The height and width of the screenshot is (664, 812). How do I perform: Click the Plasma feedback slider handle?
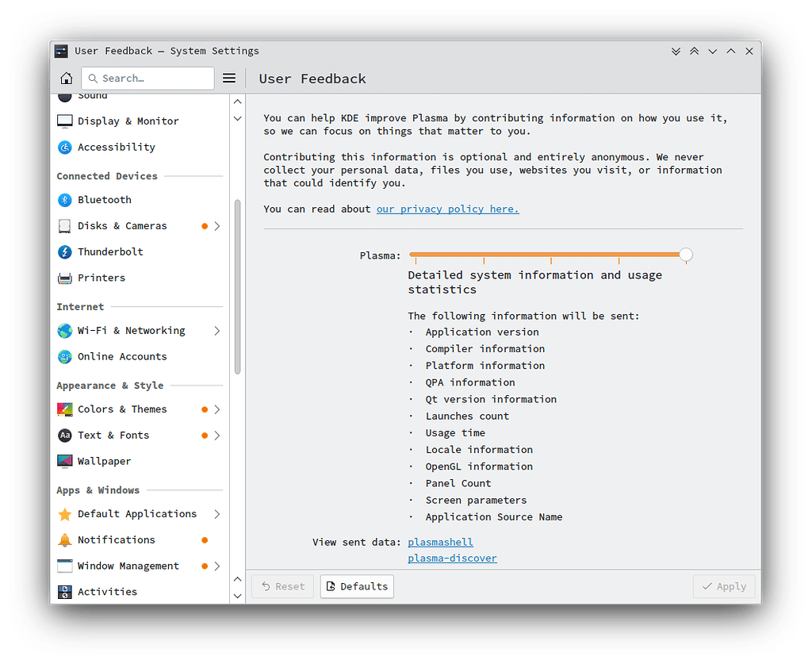686,255
